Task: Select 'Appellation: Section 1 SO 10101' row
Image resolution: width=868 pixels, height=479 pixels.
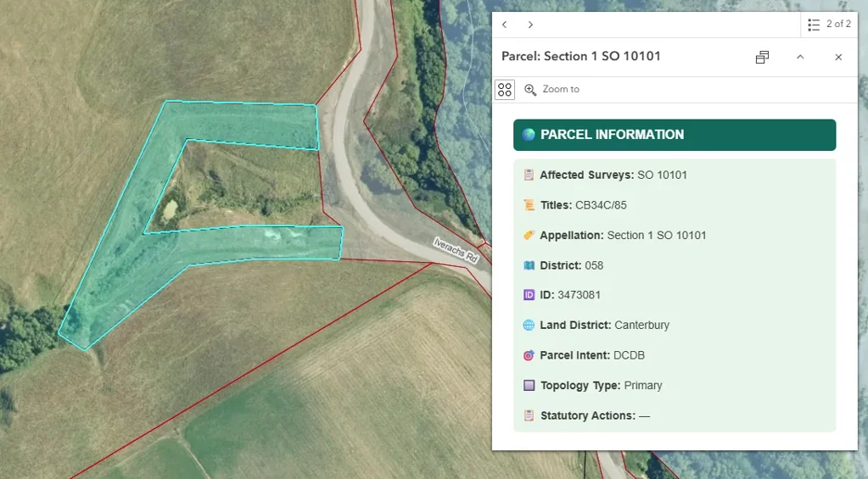Action: (x=623, y=236)
